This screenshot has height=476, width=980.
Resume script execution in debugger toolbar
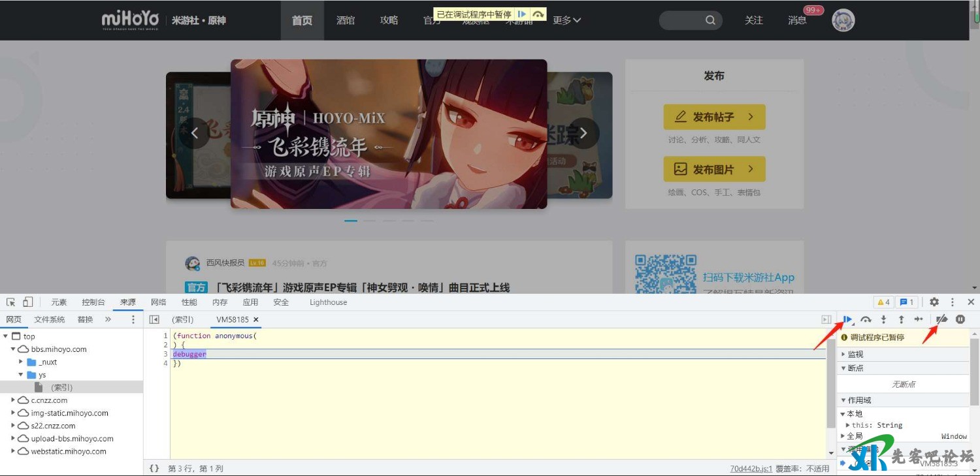coord(847,319)
